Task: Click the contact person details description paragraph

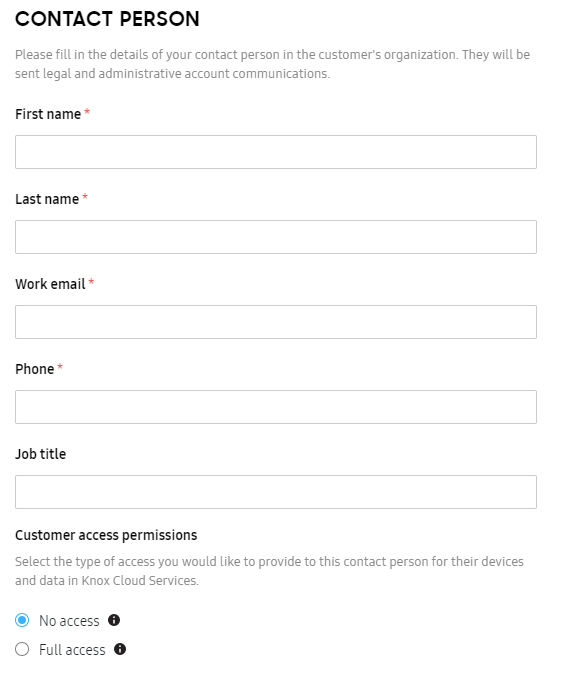Action: (x=272, y=64)
